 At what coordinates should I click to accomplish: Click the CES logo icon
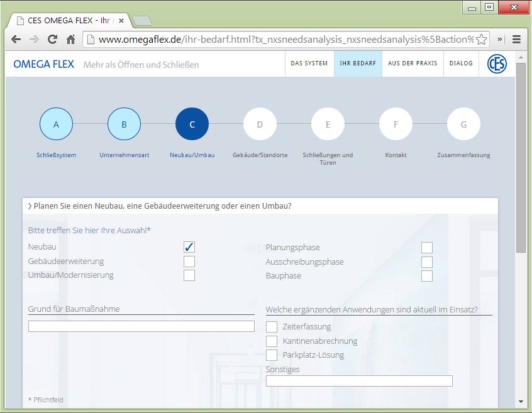[x=497, y=63]
